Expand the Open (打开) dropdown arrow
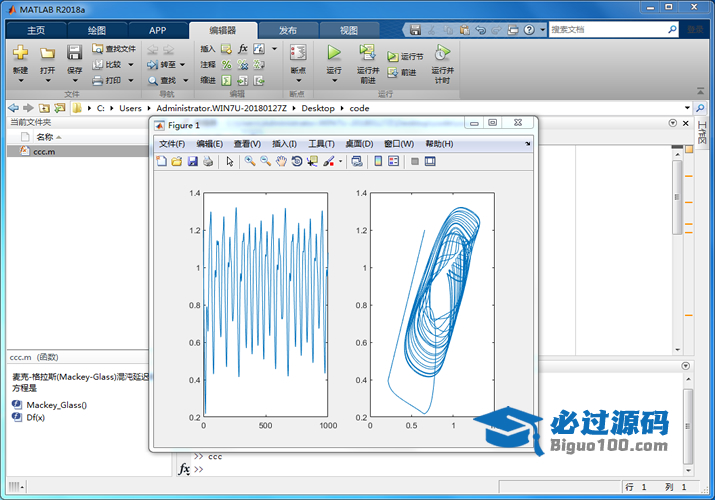Viewport: 715px width, 500px height. pos(47,81)
